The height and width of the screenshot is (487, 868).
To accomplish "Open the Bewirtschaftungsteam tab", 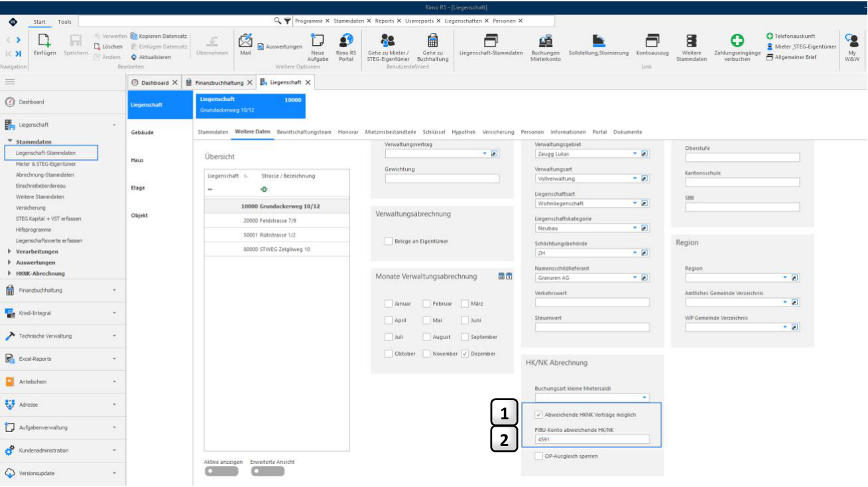I will (304, 132).
